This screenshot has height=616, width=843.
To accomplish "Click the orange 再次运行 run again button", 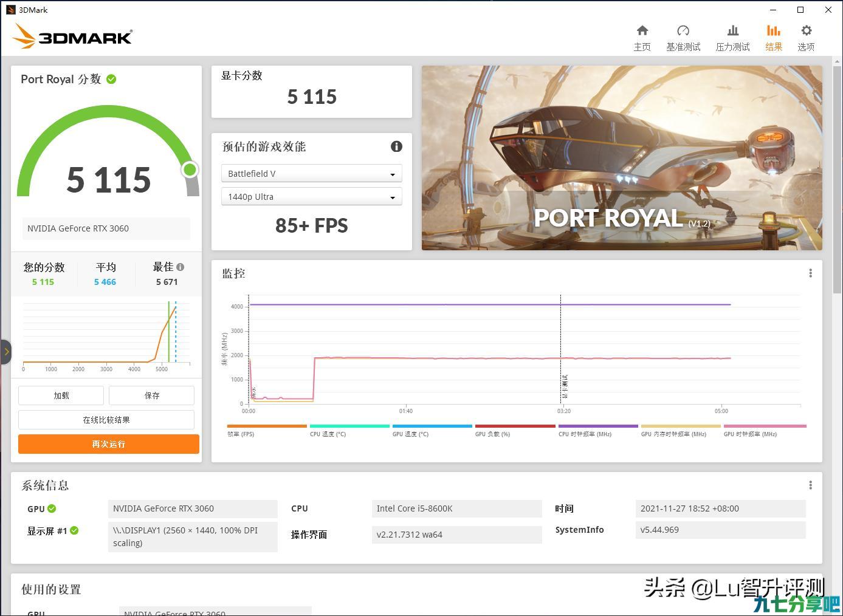I will (x=109, y=444).
